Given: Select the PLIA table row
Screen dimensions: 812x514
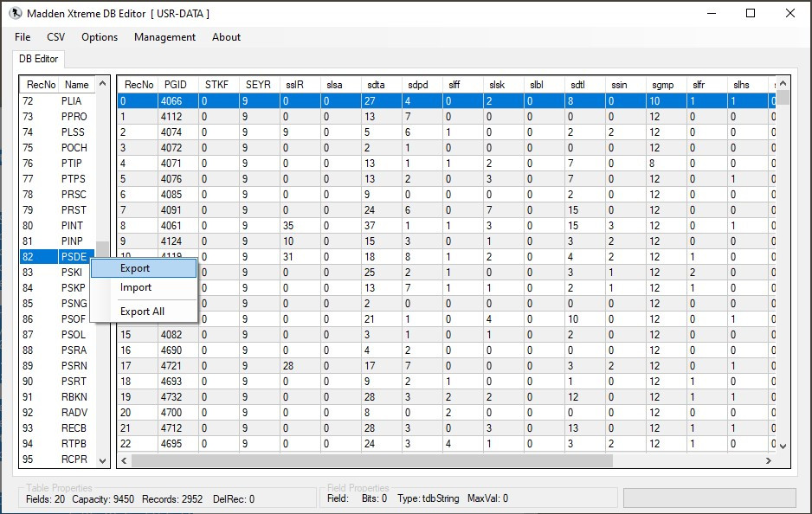Looking at the screenshot, I should click(x=58, y=101).
